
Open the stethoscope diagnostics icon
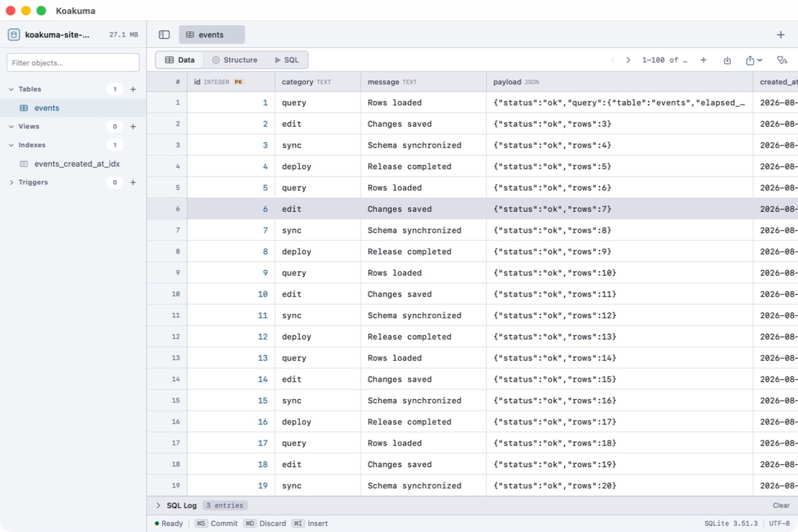coord(782,60)
